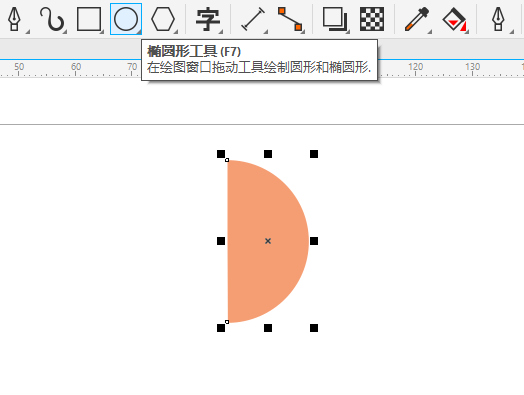Click the top-right selection handle

click(x=314, y=154)
